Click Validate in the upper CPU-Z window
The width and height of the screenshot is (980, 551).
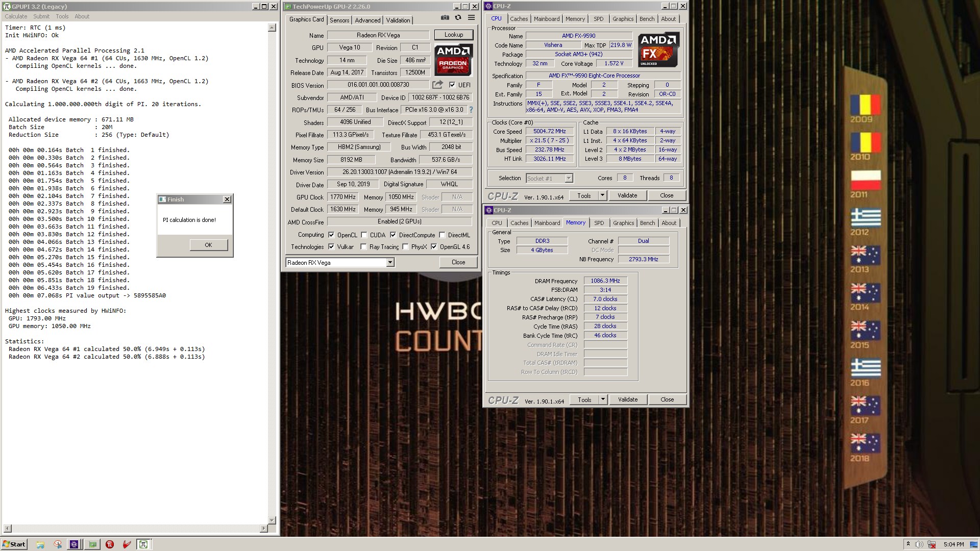click(627, 195)
